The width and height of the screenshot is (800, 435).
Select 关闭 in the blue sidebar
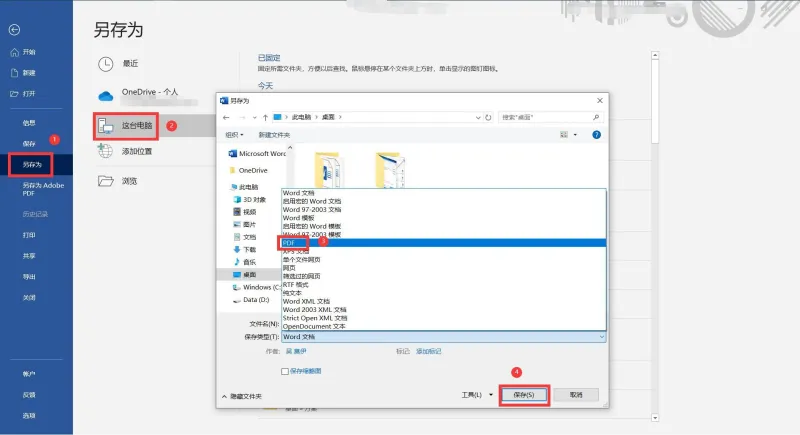click(x=29, y=298)
